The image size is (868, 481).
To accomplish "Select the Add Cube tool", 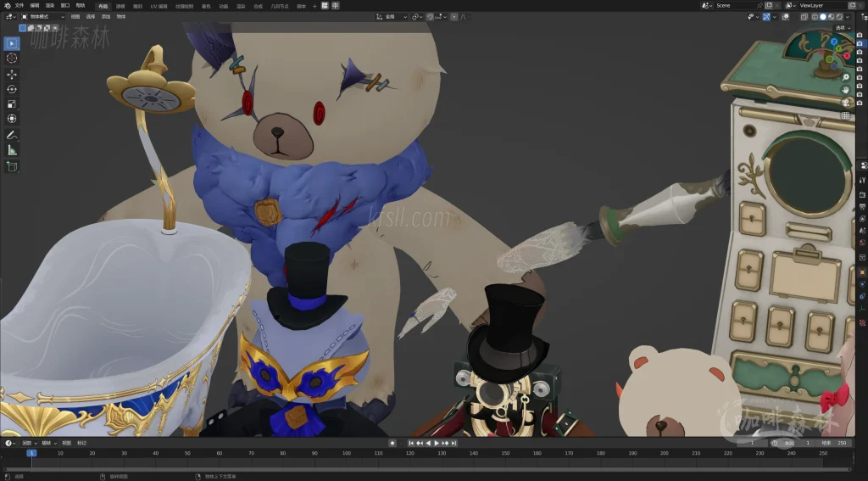I will (12, 166).
